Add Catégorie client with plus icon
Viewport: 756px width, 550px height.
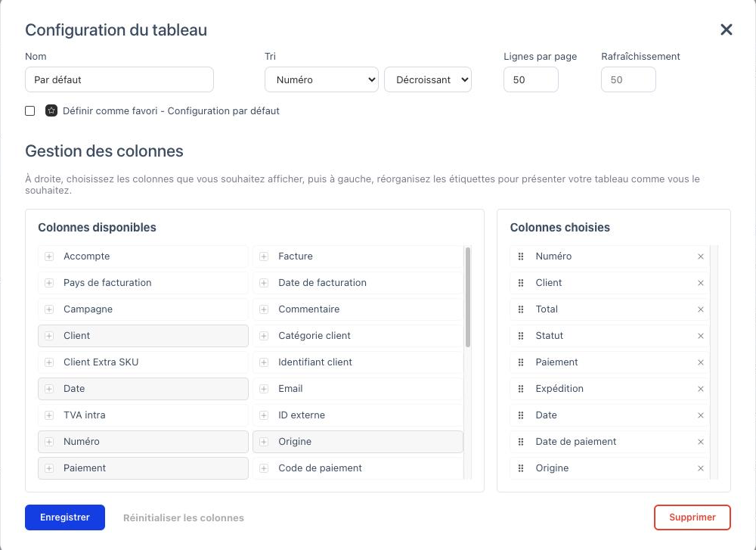(264, 336)
